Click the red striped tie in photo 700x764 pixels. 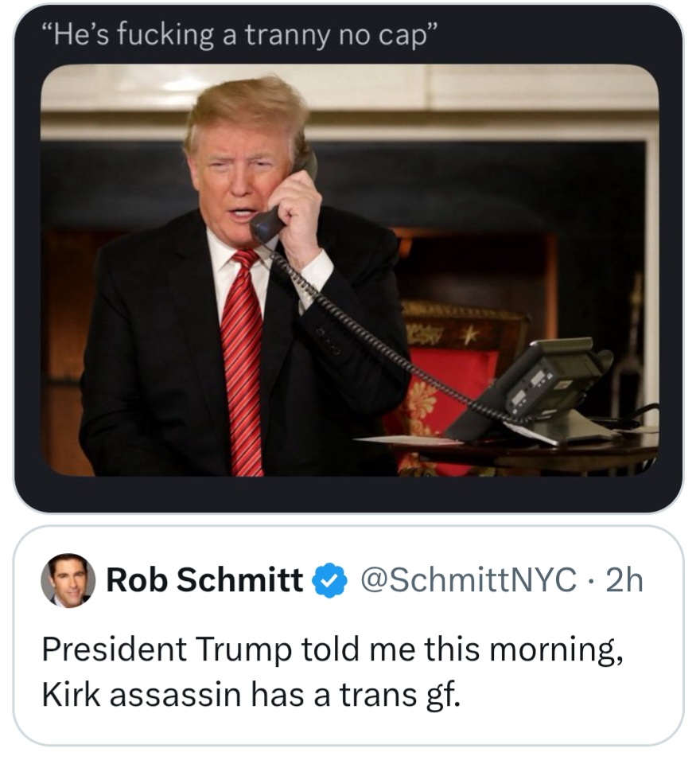coord(241,358)
